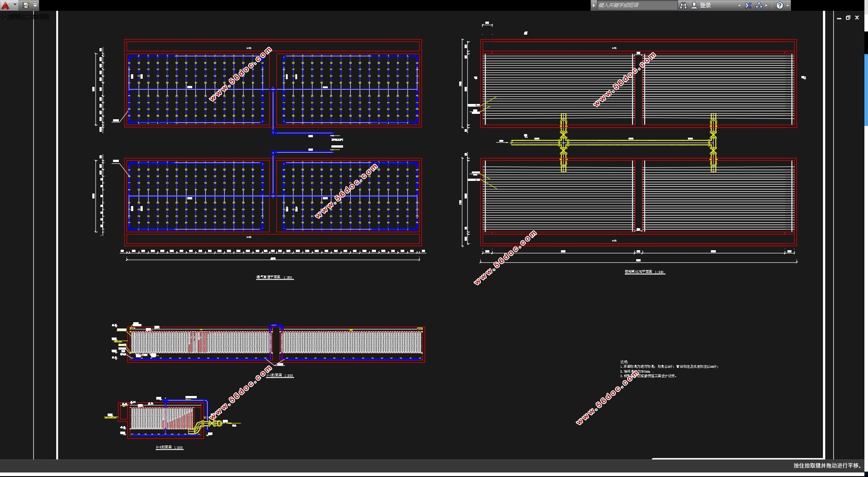The width and height of the screenshot is (868, 477).
Task: Open the 登录 sign-in dropdown arrow
Action: pyautogui.click(x=739, y=5)
